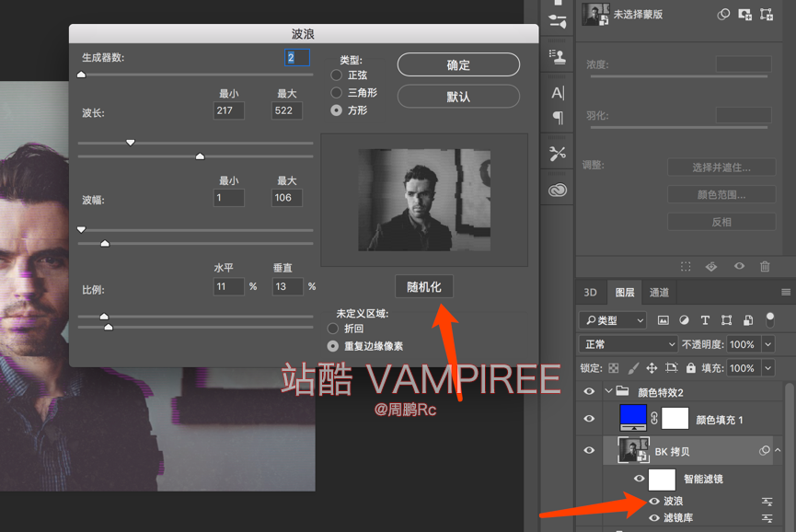The image size is (796, 532).
Task: Click the smart filter icon on BK 拷贝 layer
Action: [764, 451]
